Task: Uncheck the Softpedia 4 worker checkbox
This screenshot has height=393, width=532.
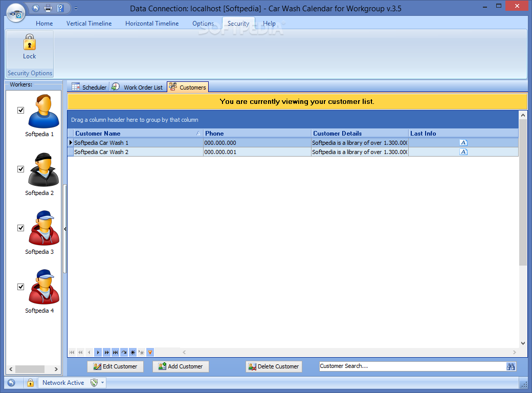Action: point(20,287)
